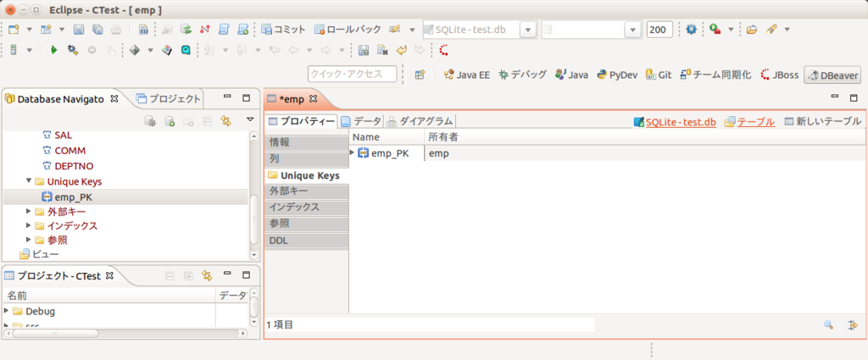Click the binary '010' file toolbar icon
This screenshot has width=868, height=360.
pos(143,30)
